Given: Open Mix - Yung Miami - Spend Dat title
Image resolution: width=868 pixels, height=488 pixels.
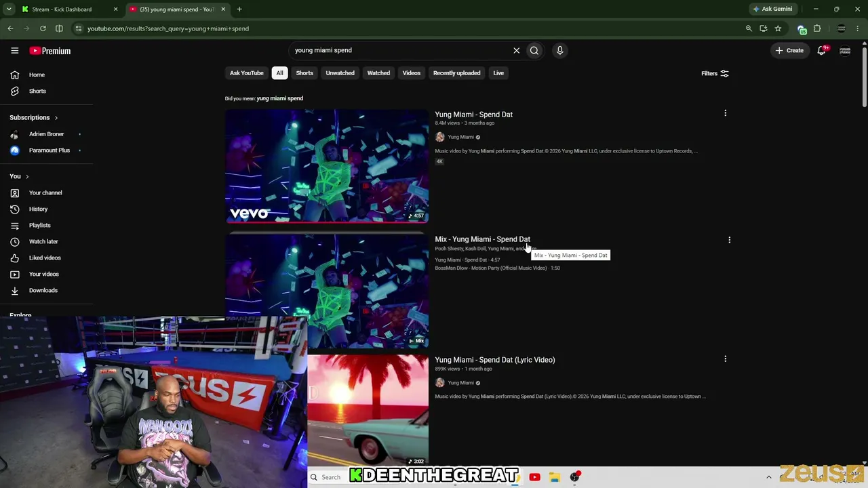Looking at the screenshot, I should pos(482,239).
